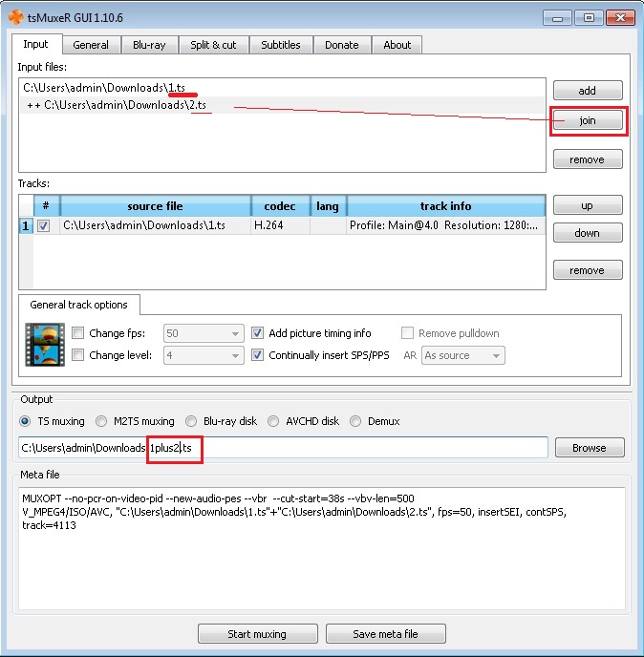Select input file 1.ts in list
Viewport: 644px width, 657px height.
click(x=282, y=88)
